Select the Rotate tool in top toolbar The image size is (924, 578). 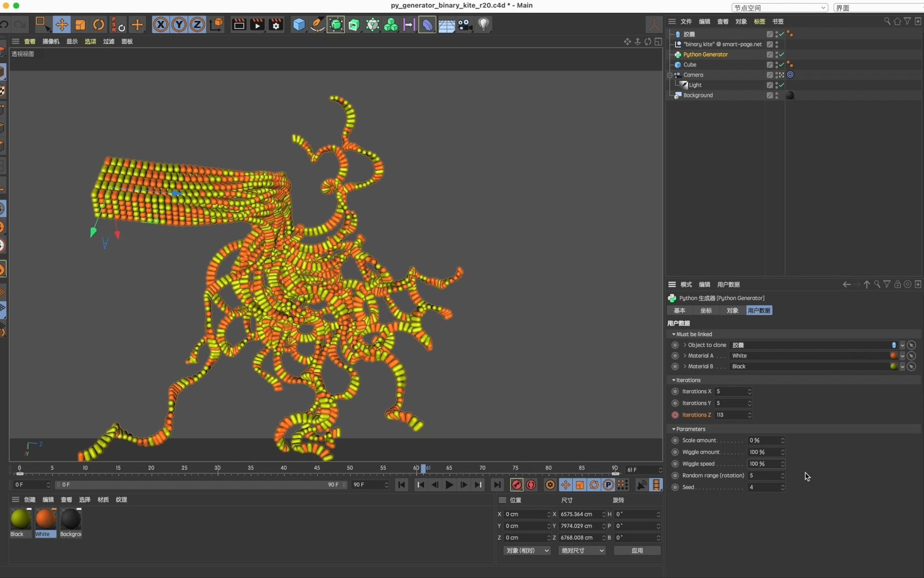pyautogui.click(x=98, y=25)
